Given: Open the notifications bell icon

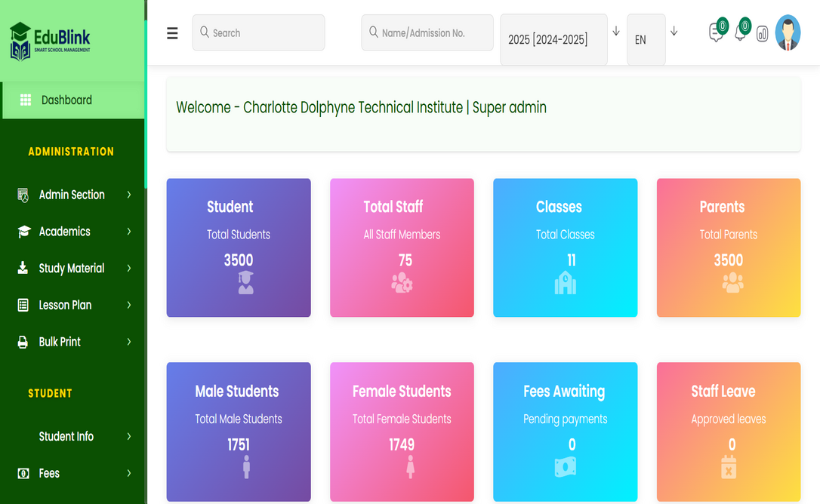Looking at the screenshot, I should tap(739, 33).
